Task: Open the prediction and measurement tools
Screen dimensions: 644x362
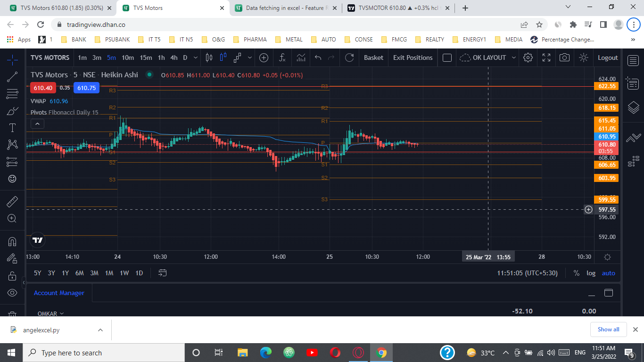Action: click(x=12, y=162)
